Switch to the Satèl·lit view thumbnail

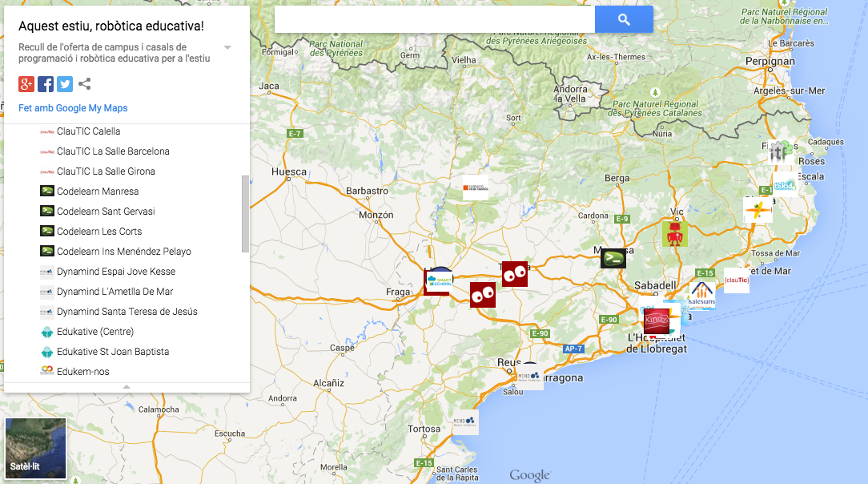35,448
